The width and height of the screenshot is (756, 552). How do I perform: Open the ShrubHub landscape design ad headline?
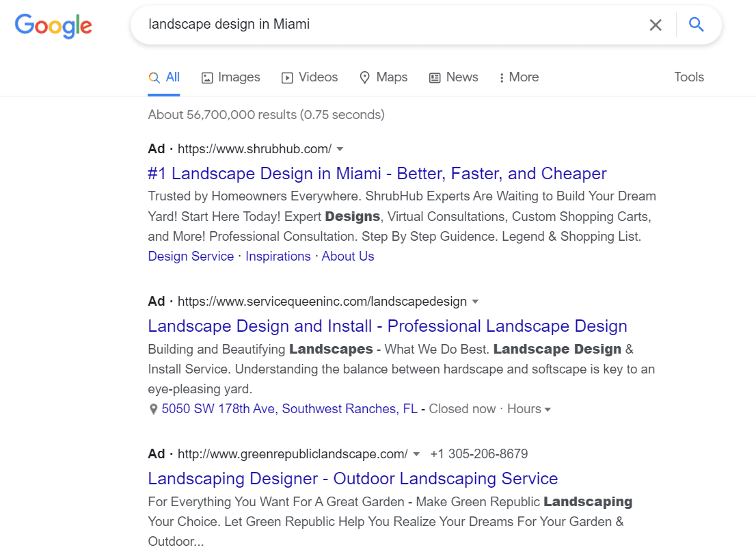pos(377,173)
